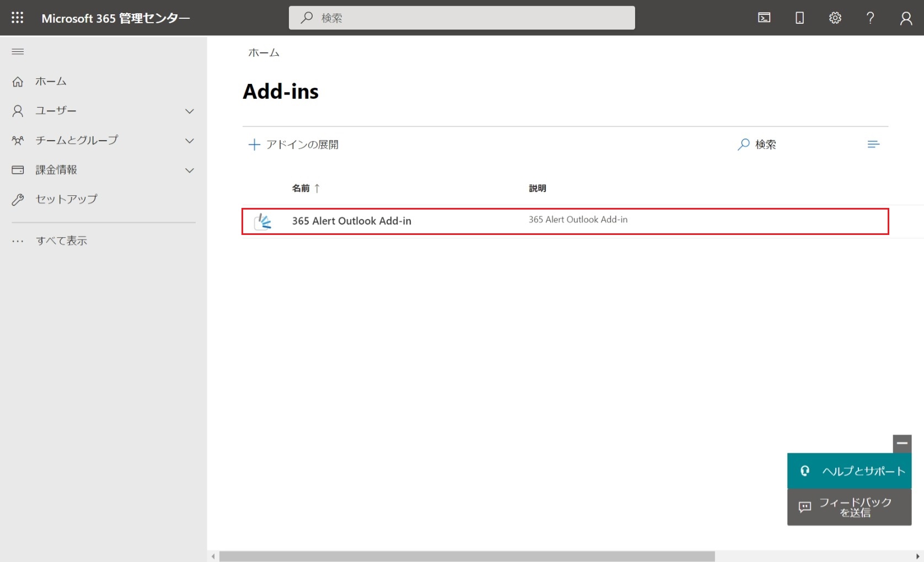
Task: Open the ヘルプとサポート button
Action: (849, 471)
